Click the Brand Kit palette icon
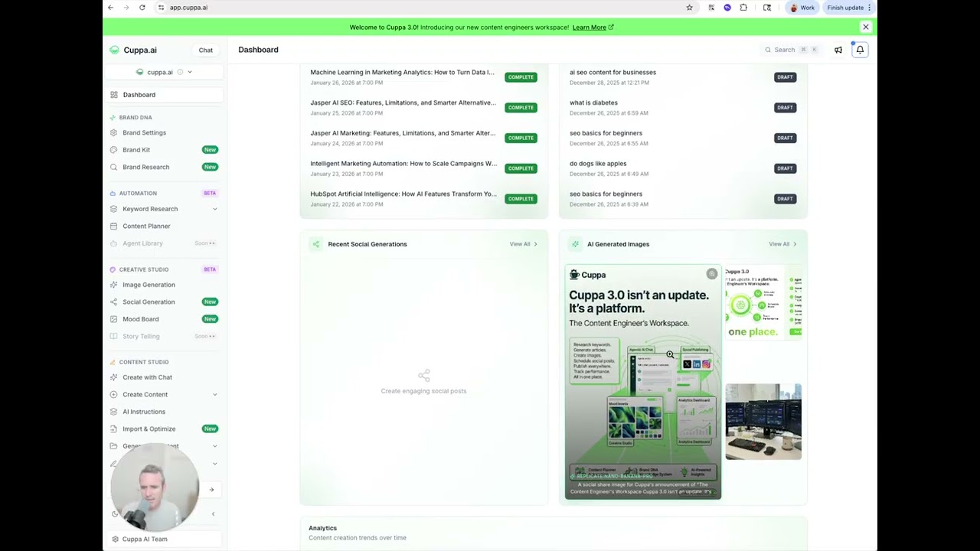This screenshot has width=980, height=551. [114, 150]
